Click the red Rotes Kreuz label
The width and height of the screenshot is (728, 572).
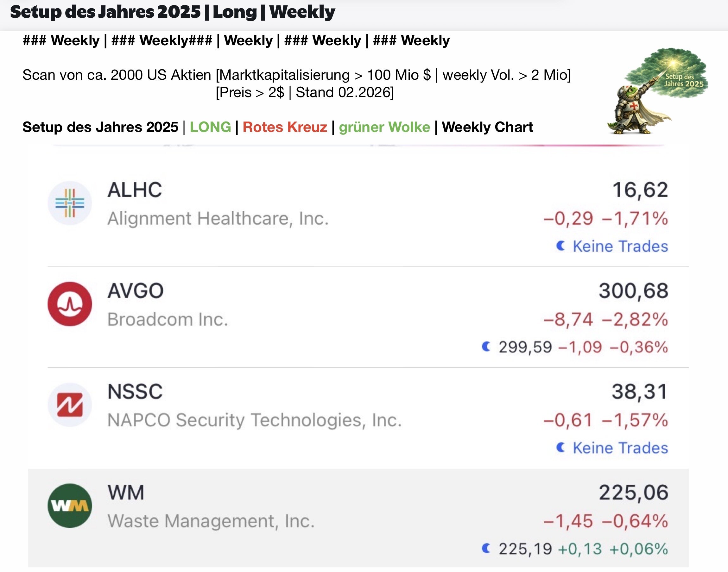coord(285,127)
